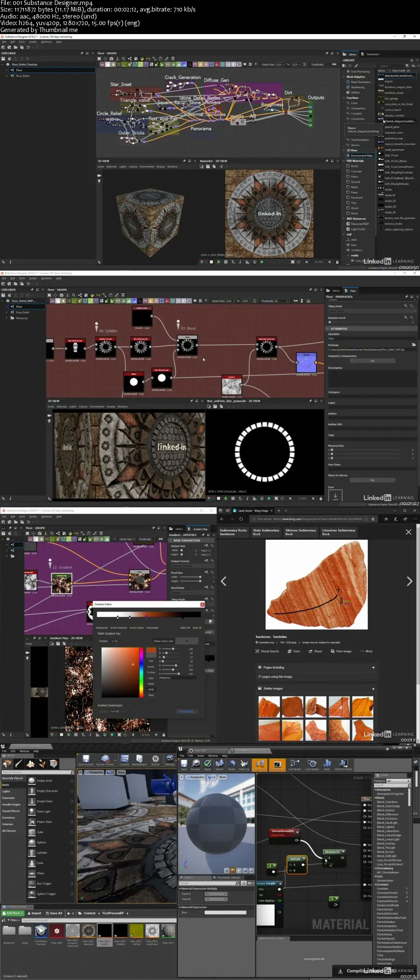Select Rose_Relief graph in top Explorer

(23, 76)
